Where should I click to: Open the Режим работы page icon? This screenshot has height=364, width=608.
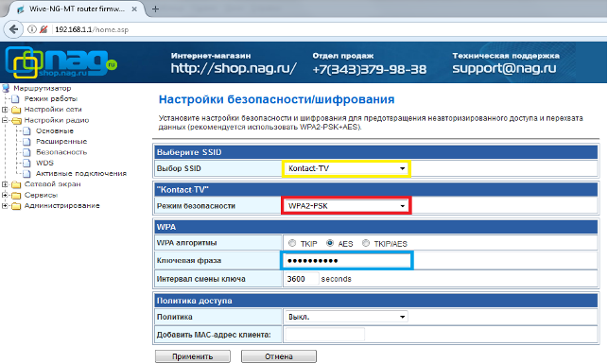coord(15,99)
